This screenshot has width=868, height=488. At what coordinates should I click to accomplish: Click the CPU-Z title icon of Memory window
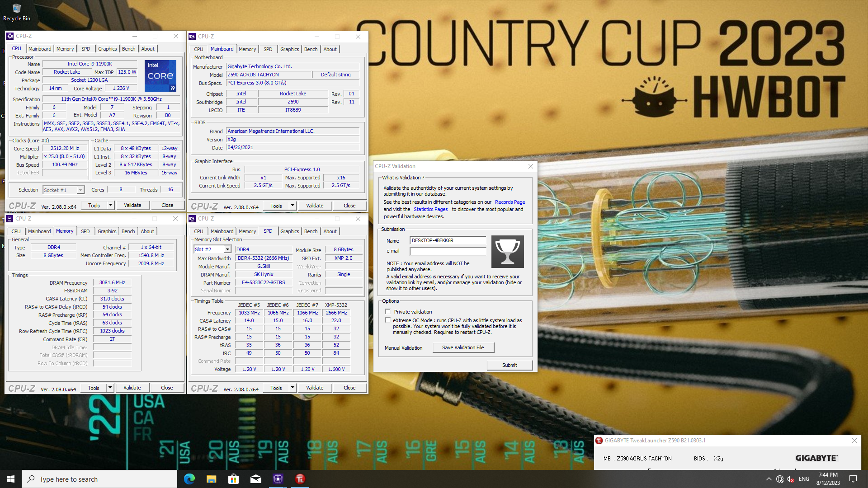click(9, 219)
